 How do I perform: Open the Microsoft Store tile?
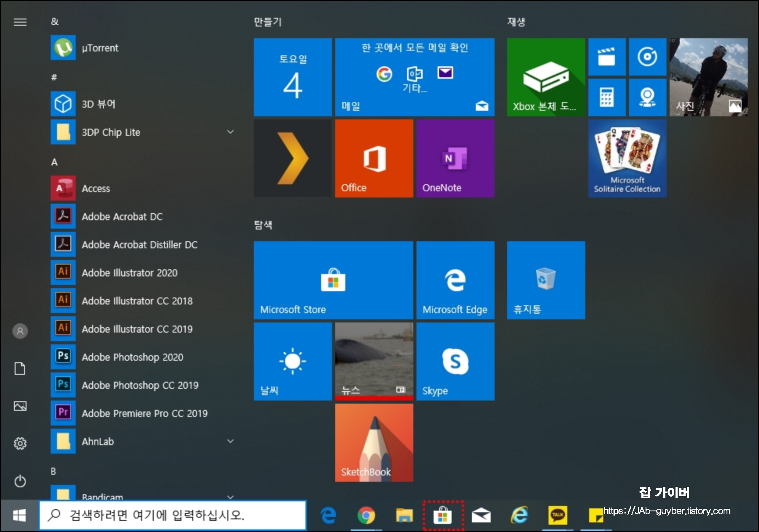334,280
